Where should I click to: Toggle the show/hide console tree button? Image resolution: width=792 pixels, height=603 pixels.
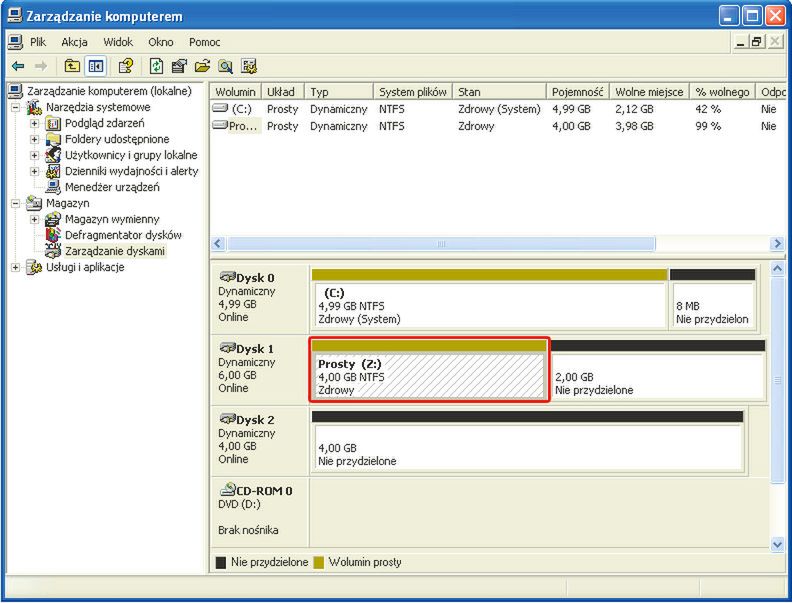(96, 66)
